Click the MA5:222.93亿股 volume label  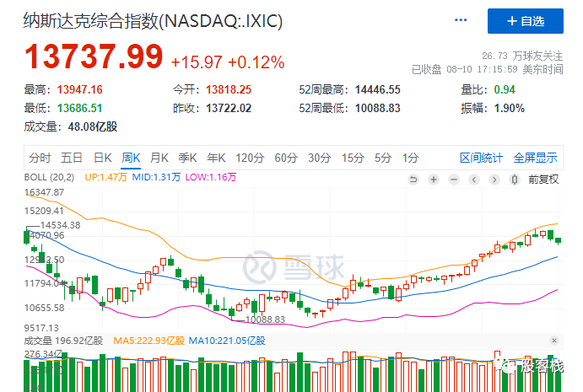pyautogui.click(x=148, y=341)
